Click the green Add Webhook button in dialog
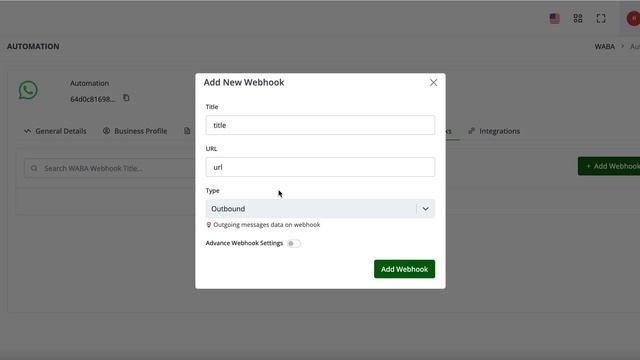 (x=404, y=269)
